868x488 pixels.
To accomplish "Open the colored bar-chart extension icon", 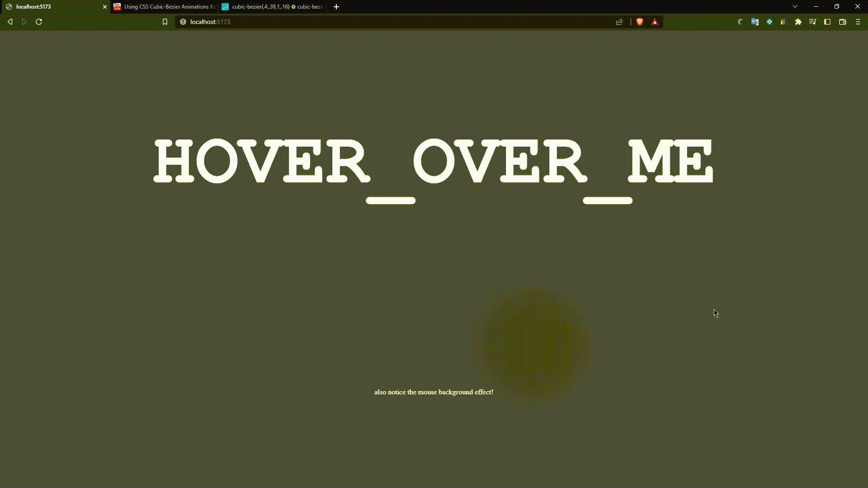I will (x=784, y=22).
